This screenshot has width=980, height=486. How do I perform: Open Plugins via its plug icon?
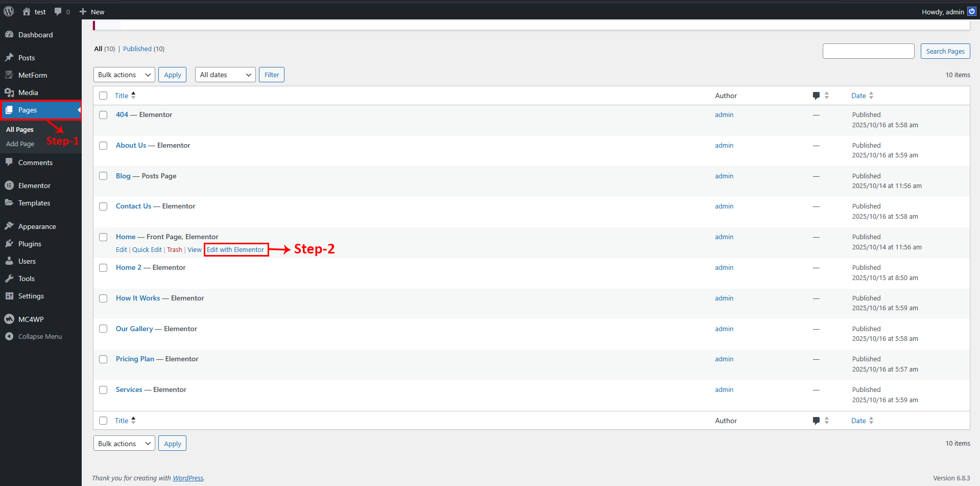point(9,244)
